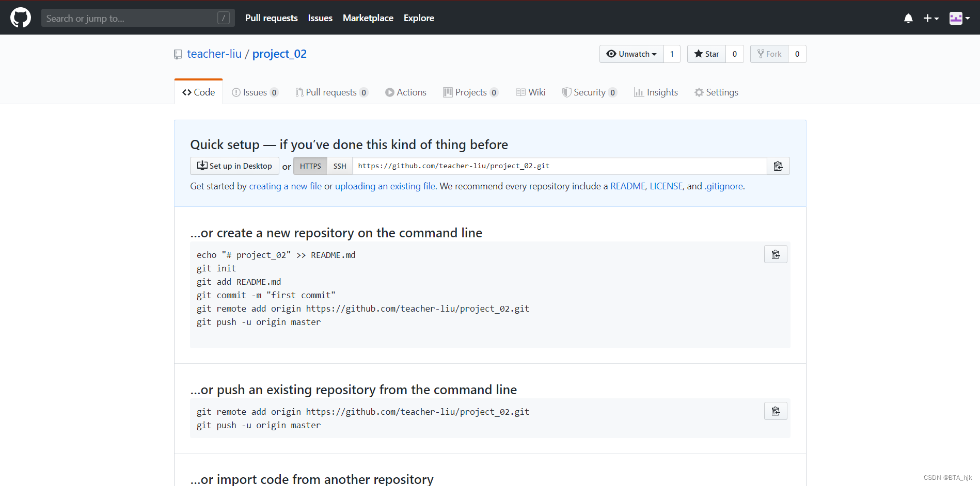Open the notifications bell
Image resolution: width=980 pixels, height=486 pixels.
point(908,19)
